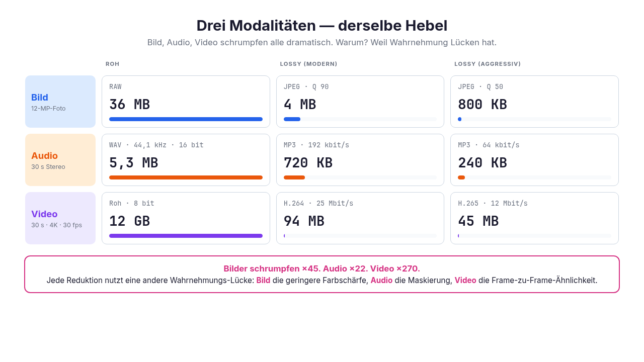
Task: Open the JPEG Q 90 4 MB card
Action: tap(360, 102)
